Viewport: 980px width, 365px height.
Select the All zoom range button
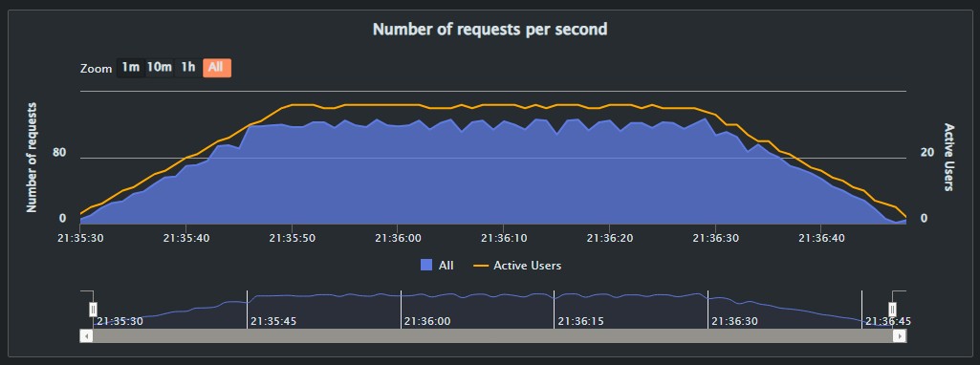[216, 68]
